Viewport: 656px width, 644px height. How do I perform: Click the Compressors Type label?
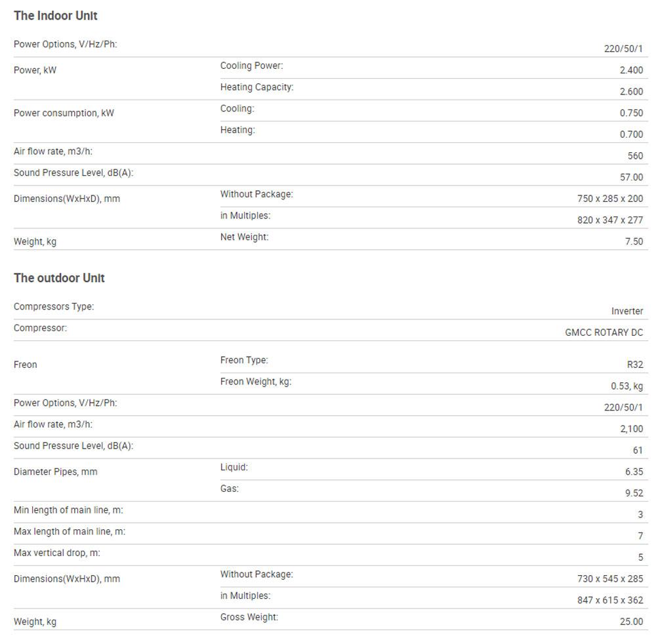coord(54,306)
